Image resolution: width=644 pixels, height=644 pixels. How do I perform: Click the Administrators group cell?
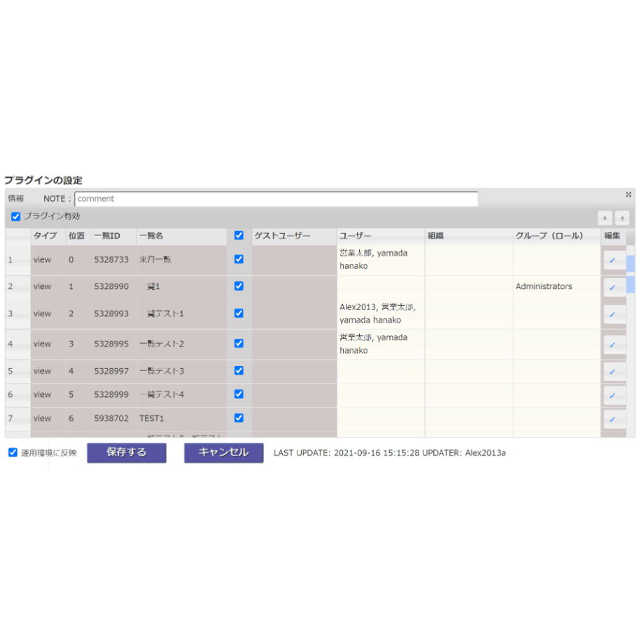click(557, 286)
